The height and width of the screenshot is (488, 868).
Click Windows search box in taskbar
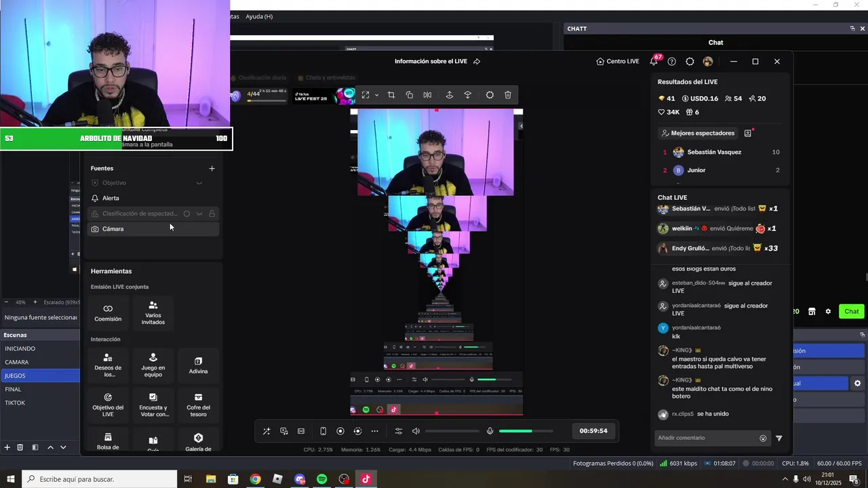pyautogui.click(x=100, y=479)
